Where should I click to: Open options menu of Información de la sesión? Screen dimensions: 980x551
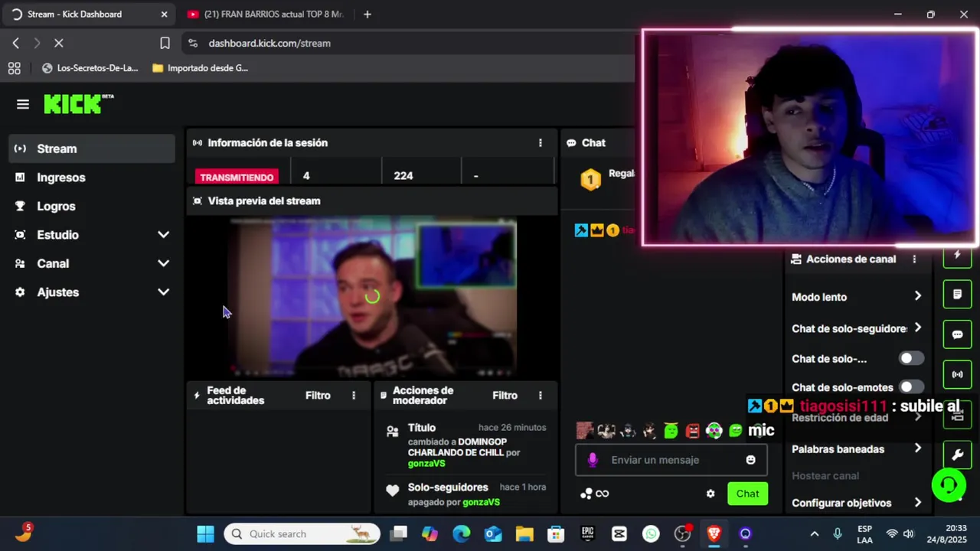(x=541, y=143)
